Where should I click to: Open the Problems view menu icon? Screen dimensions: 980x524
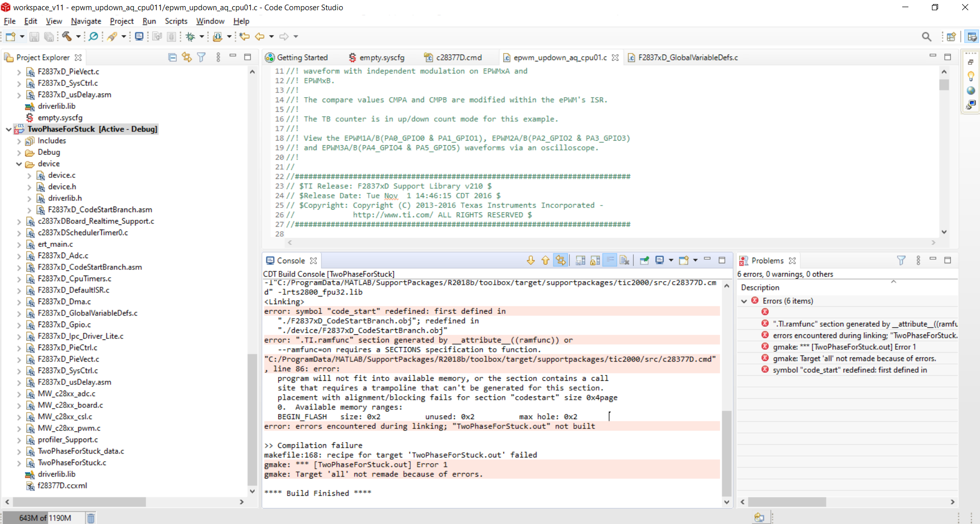click(918, 260)
